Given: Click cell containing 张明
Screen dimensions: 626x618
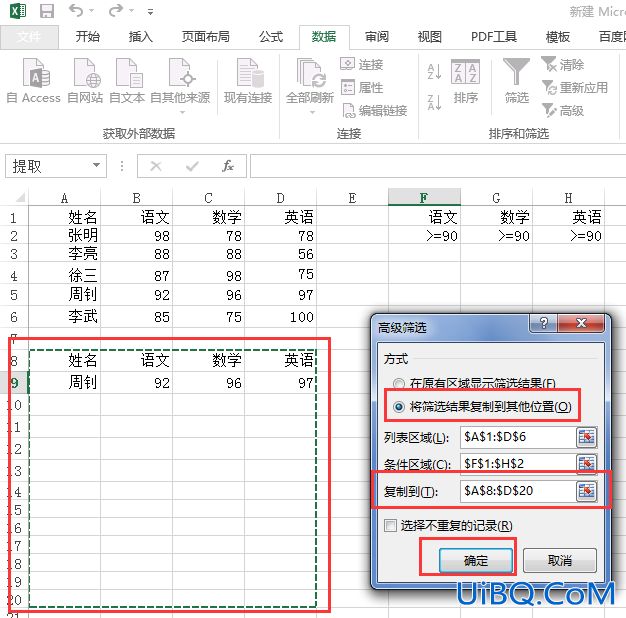Looking at the screenshot, I should pos(64,235).
